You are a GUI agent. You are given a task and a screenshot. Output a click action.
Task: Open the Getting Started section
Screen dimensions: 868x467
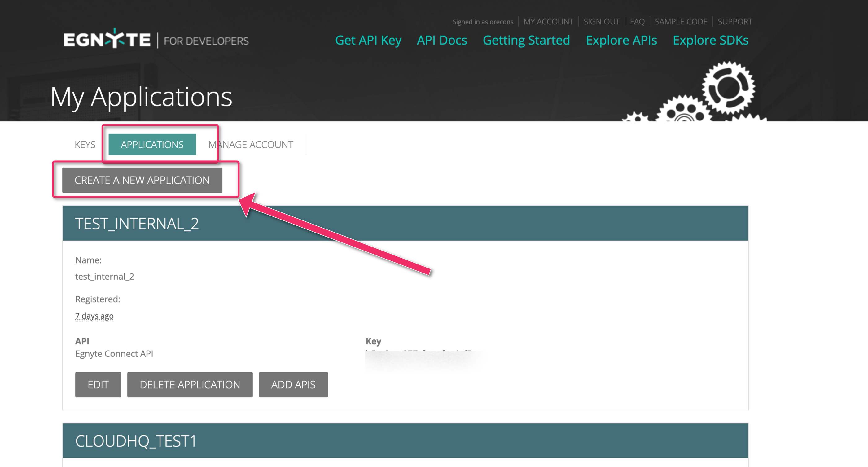pyautogui.click(x=526, y=40)
